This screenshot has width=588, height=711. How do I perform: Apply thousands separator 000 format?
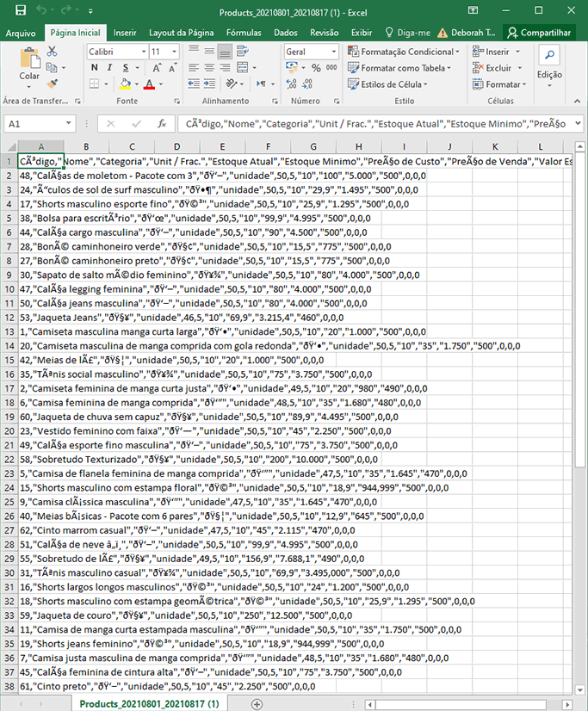click(331, 68)
